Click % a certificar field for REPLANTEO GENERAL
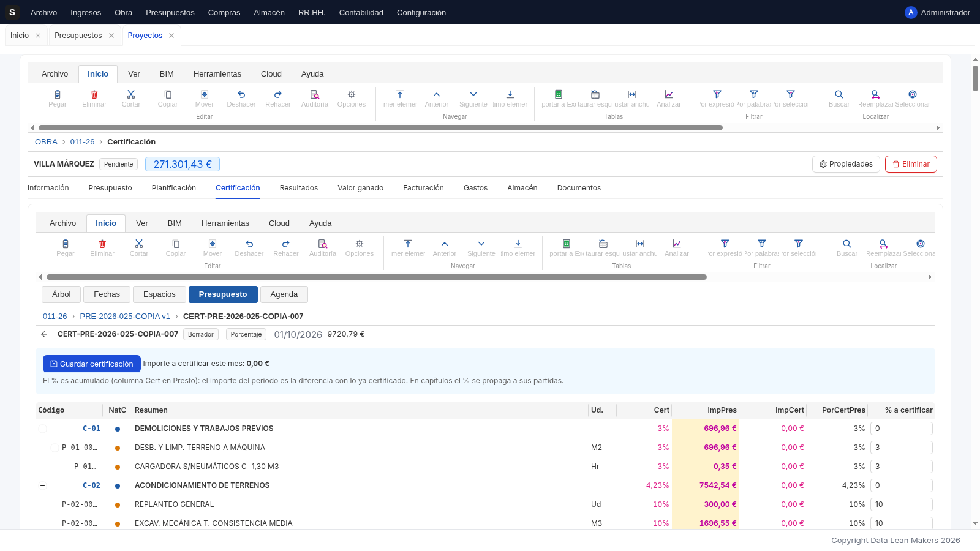This screenshot has height=551, width=980. 902,504
